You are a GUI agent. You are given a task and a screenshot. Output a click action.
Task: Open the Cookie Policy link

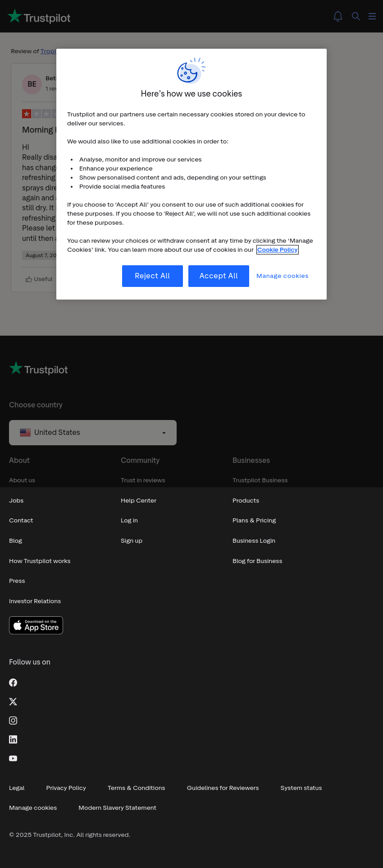point(278,250)
